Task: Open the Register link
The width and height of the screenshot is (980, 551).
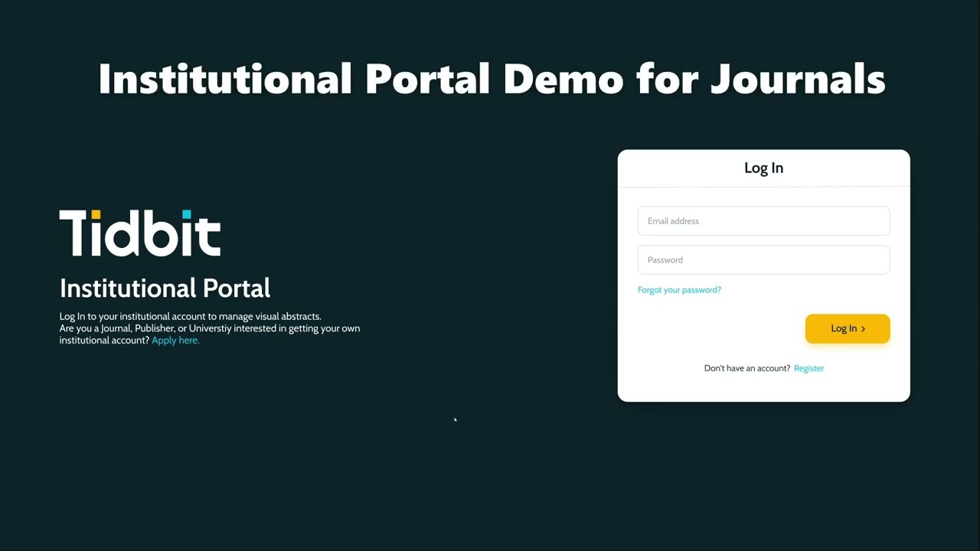Action: [x=808, y=368]
